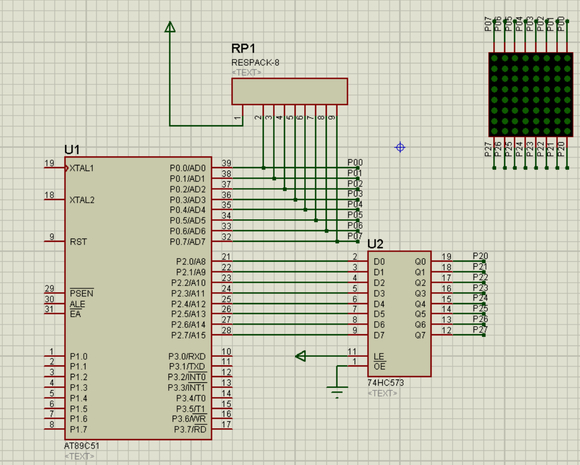Click the P00 wire terminal label

pos(355,162)
